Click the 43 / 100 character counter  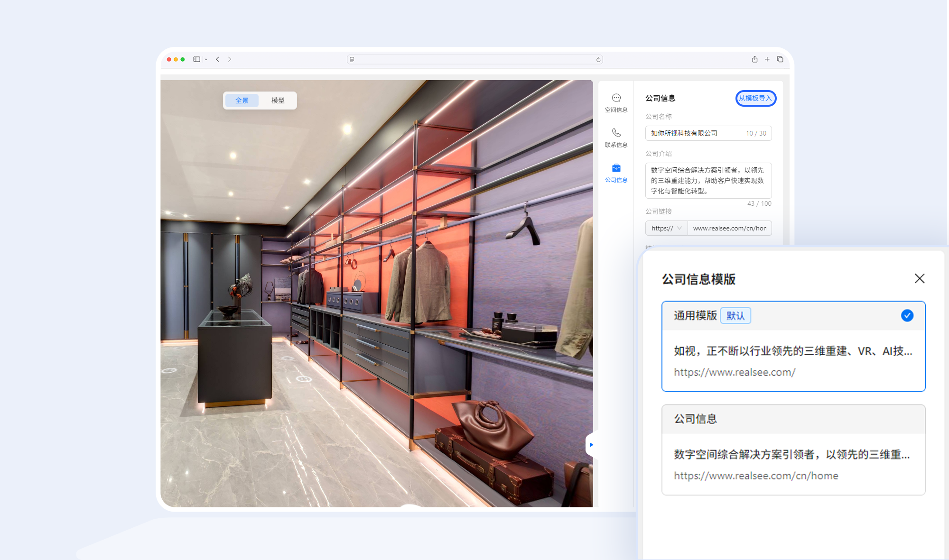[759, 203]
